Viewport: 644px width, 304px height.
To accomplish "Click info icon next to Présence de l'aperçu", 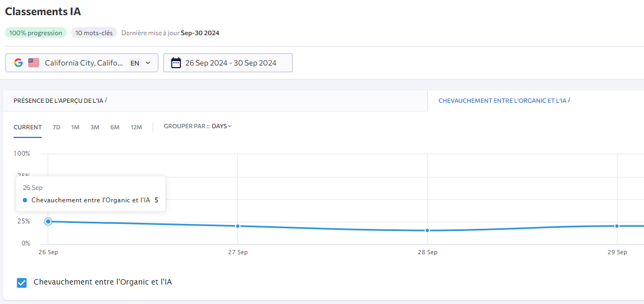I will tap(106, 100).
